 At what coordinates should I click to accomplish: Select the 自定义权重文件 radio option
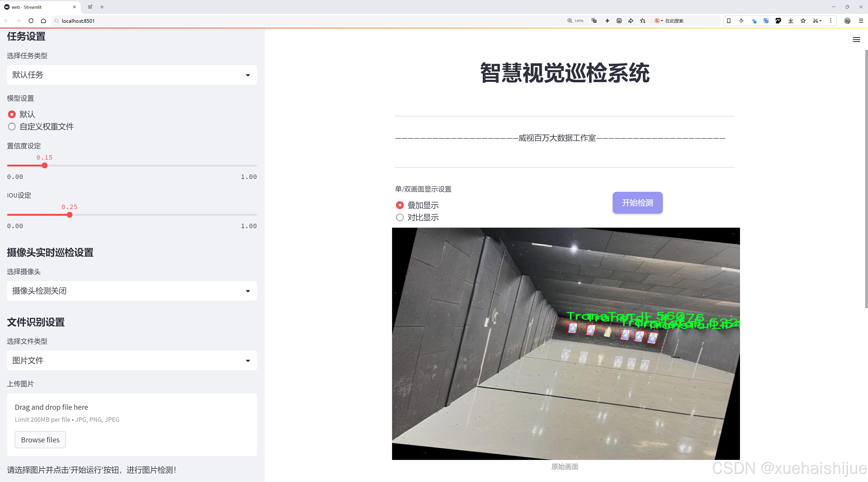tap(12, 127)
